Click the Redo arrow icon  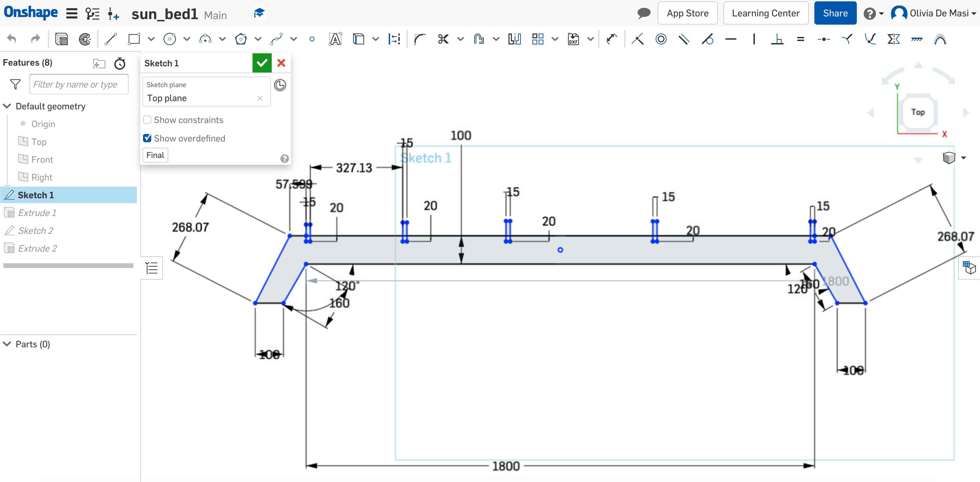click(35, 39)
